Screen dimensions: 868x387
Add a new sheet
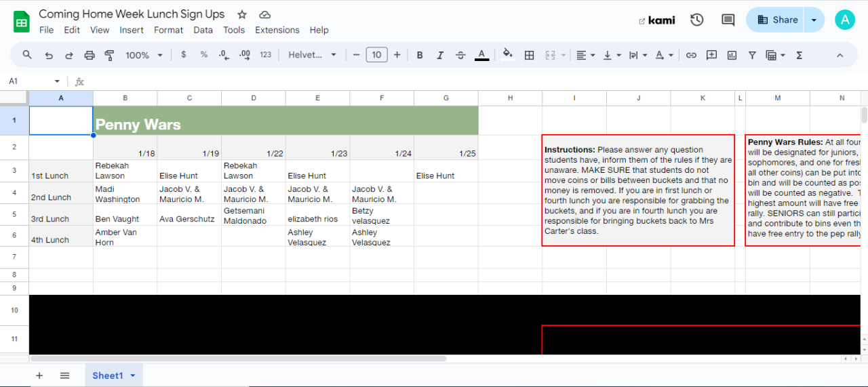[39, 375]
